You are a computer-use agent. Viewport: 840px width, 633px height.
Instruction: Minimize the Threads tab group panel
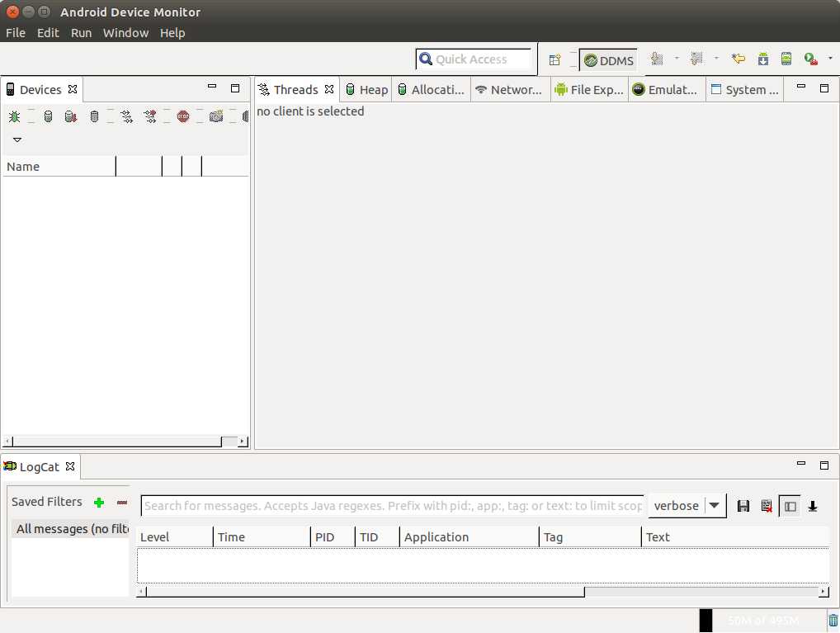point(801,87)
